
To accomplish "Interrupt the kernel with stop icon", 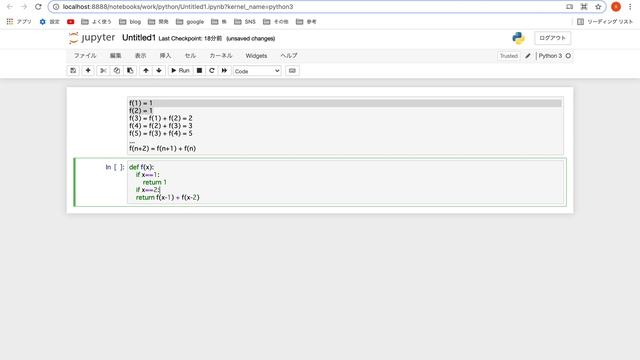I will pos(199,71).
